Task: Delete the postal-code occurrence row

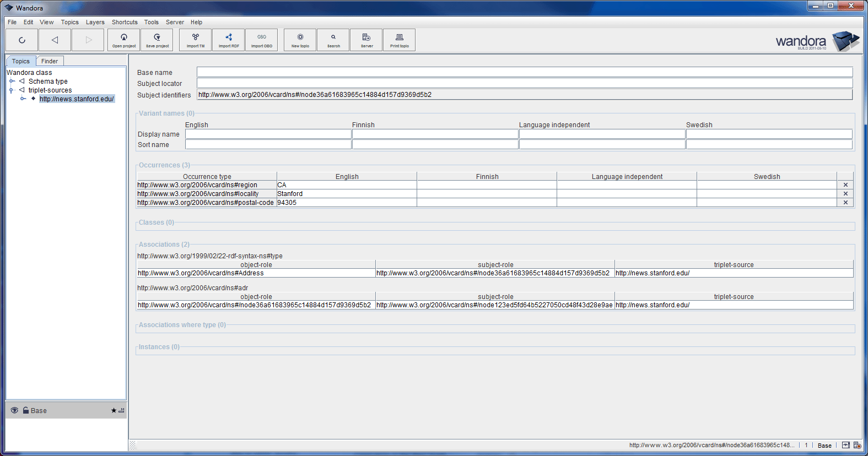Action: coord(845,203)
